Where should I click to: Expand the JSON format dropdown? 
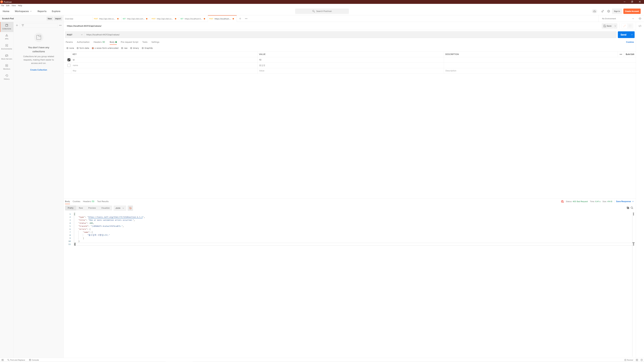120,208
